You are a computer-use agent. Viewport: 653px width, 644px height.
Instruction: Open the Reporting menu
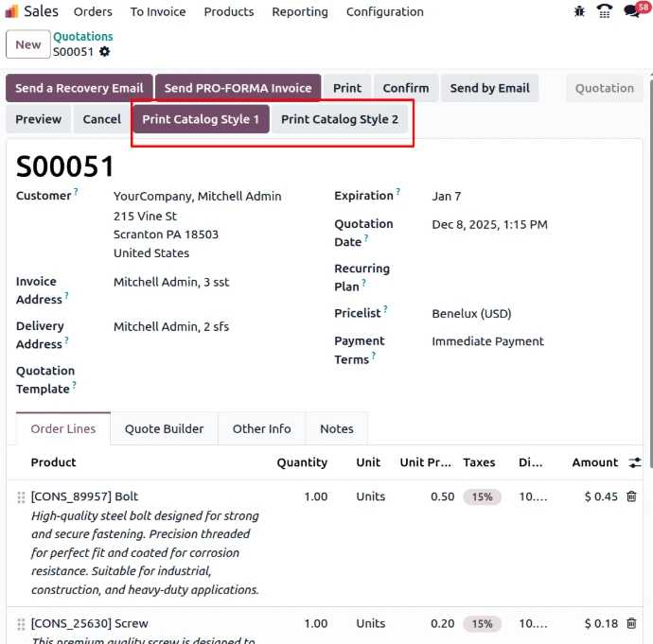299,12
